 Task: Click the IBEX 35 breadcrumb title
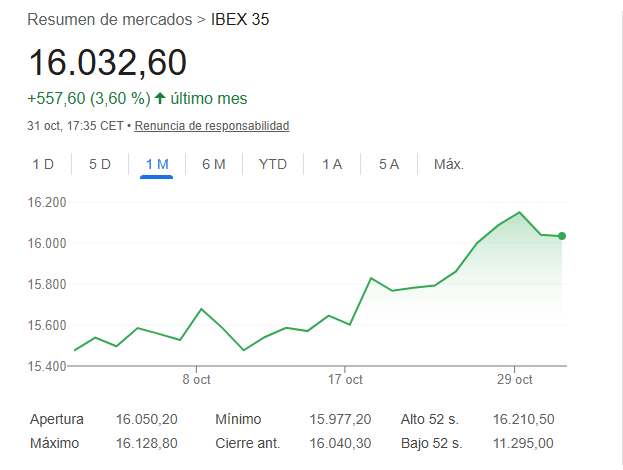pyautogui.click(x=240, y=19)
